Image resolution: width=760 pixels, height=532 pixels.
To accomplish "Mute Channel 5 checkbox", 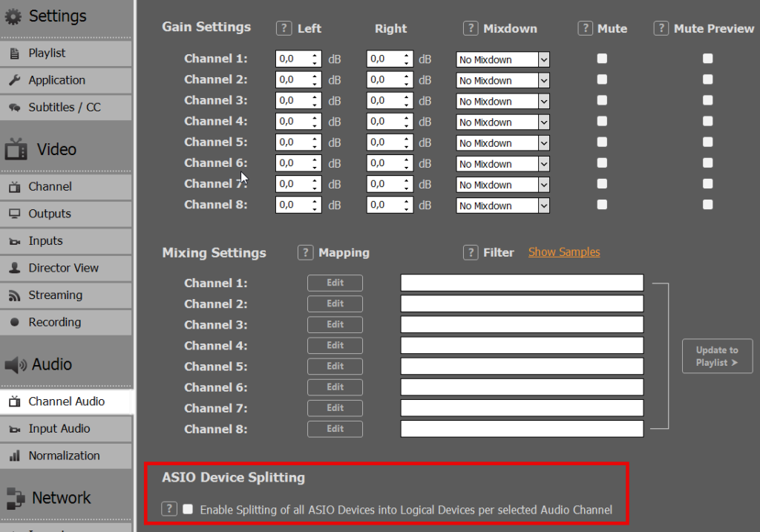I will [x=602, y=142].
